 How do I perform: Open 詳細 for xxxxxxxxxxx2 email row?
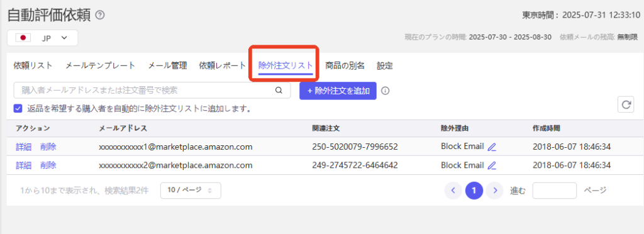[x=23, y=165]
